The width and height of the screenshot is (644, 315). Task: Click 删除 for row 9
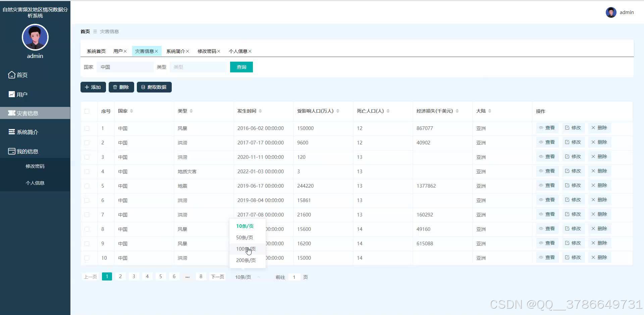[x=599, y=243]
